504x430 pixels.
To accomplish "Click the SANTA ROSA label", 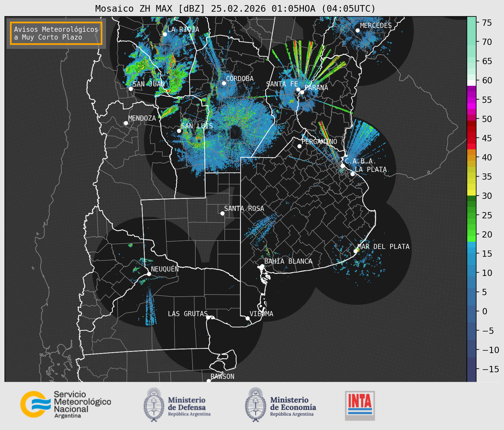I will [x=244, y=209].
